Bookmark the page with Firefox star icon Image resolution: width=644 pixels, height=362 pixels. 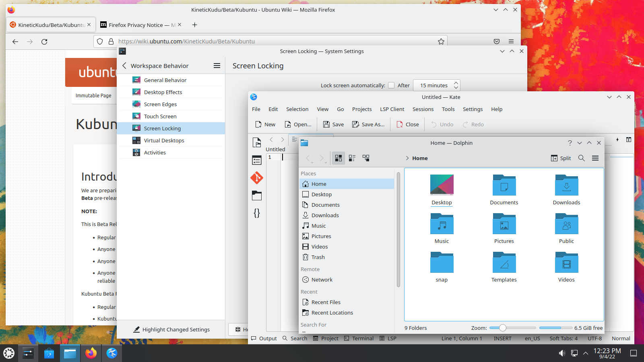click(x=441, y=41)
